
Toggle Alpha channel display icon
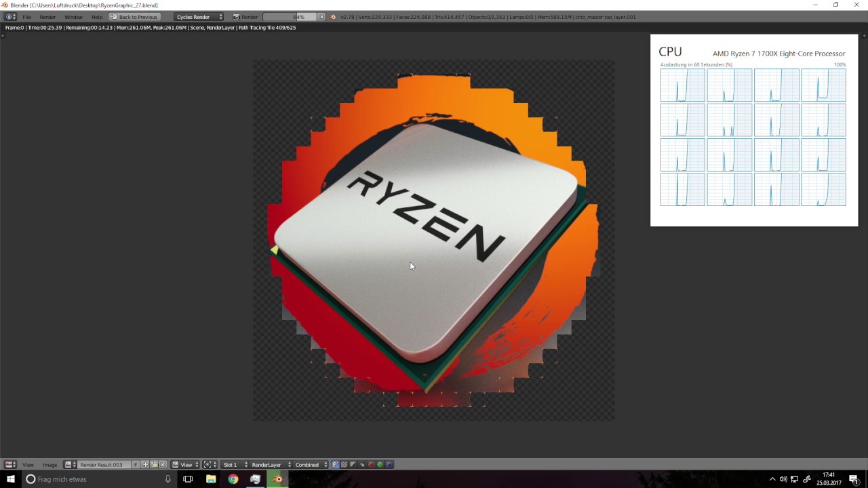pyautogui.click(x=353, y=465)
